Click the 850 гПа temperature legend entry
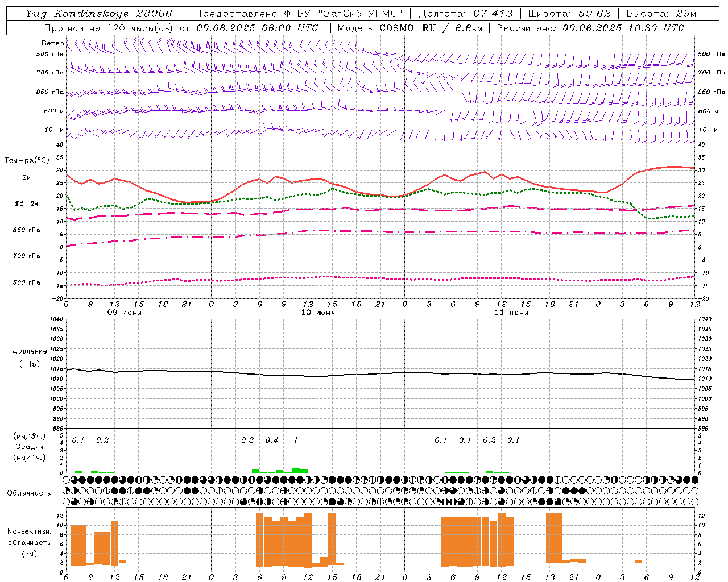Image resolution: width=728 pixels, height=582 pixels. click(x=27, y=230)
